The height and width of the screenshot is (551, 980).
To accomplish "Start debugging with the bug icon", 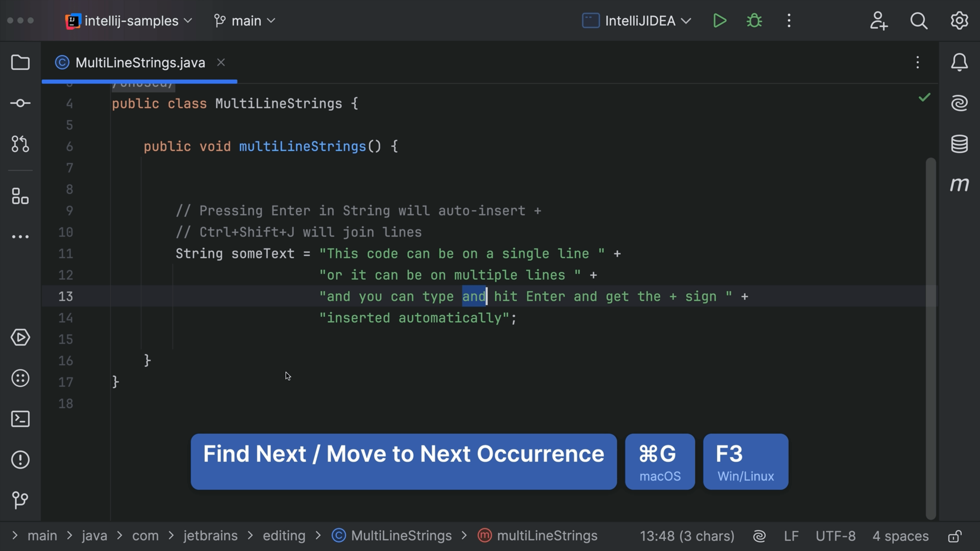I will (754, 21).
